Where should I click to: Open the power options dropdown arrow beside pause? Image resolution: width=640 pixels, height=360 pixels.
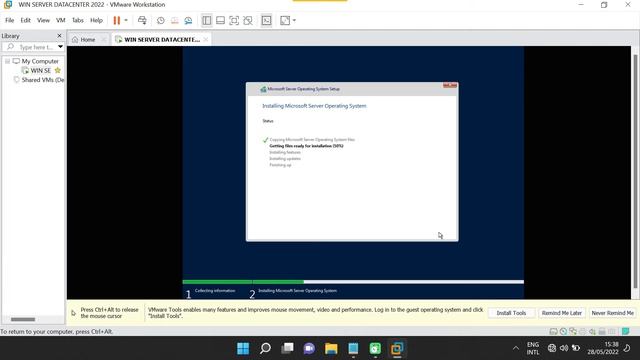click(x=126, y=20)
